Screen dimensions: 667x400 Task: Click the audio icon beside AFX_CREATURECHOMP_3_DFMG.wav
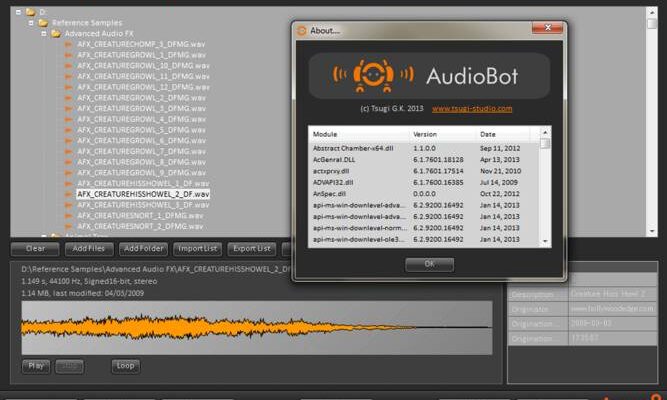click(69, 43)
